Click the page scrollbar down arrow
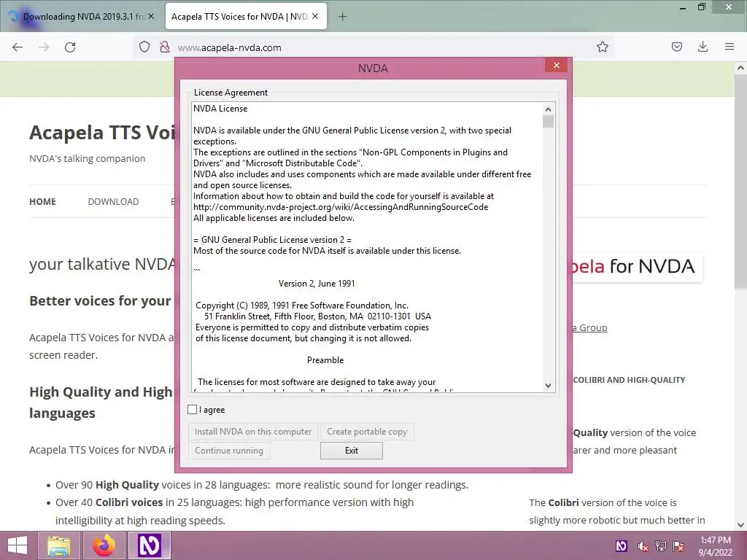The image size is (747, 560). (740, 525)
